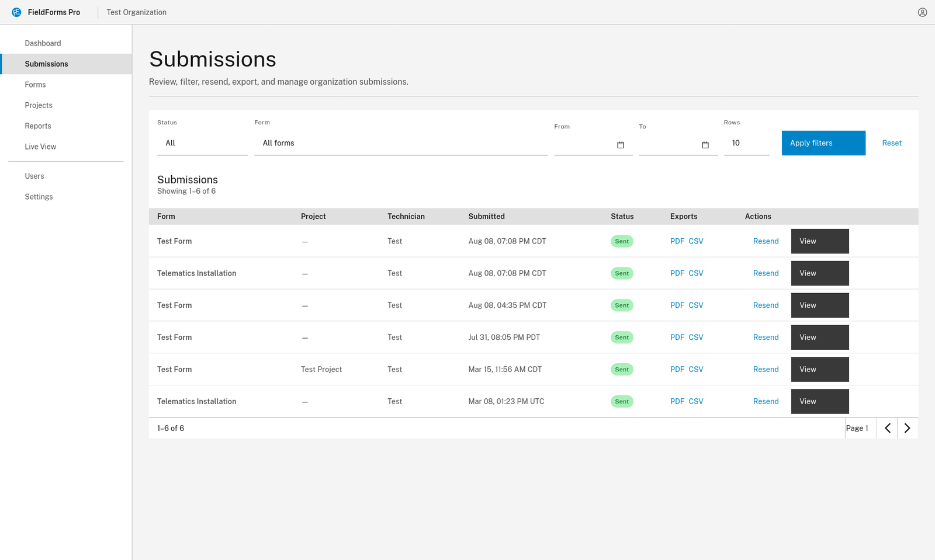Export CSV for the Mar 15 submission
The width and height of the screenshot is (935, 560).
tap(696, 370)
